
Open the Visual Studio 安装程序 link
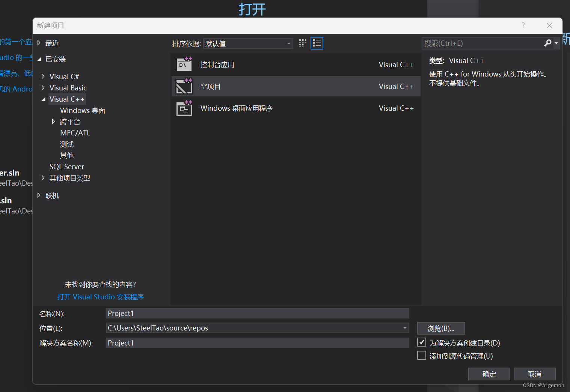(100, 297)
